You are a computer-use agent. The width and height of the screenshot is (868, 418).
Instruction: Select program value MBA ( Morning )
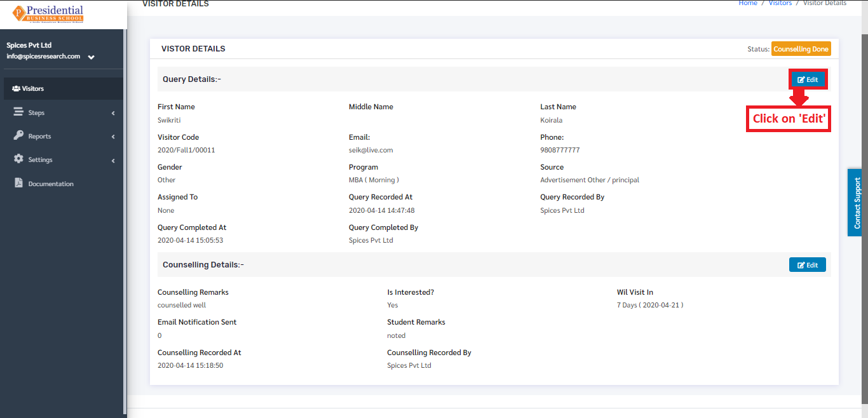coord(374,180)
